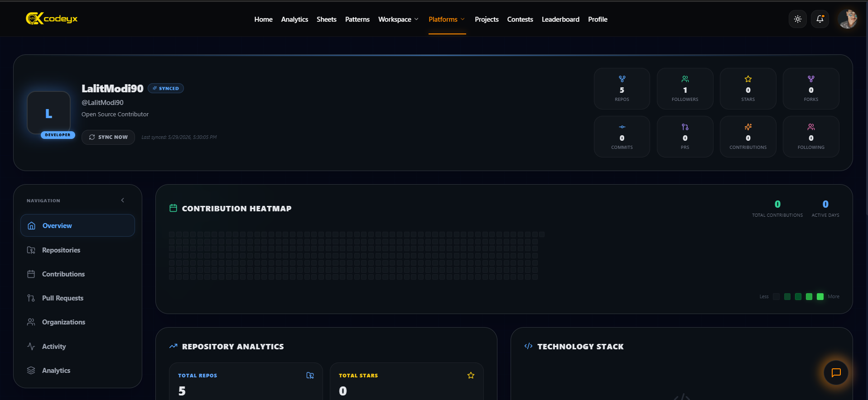The height and width of the screenshot is (400, 868).
Task: Click the Pull Requests branch icon in sidebar
Action: 31,298
